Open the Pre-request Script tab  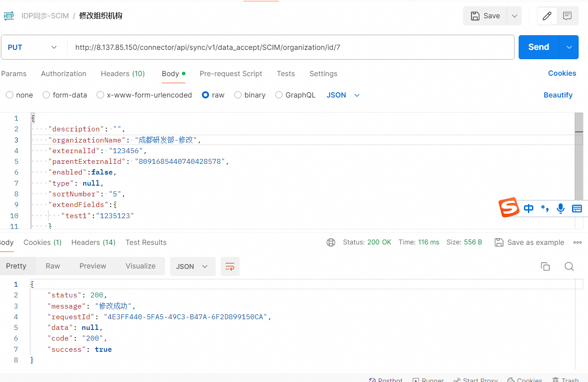click(x=231, y=73)
